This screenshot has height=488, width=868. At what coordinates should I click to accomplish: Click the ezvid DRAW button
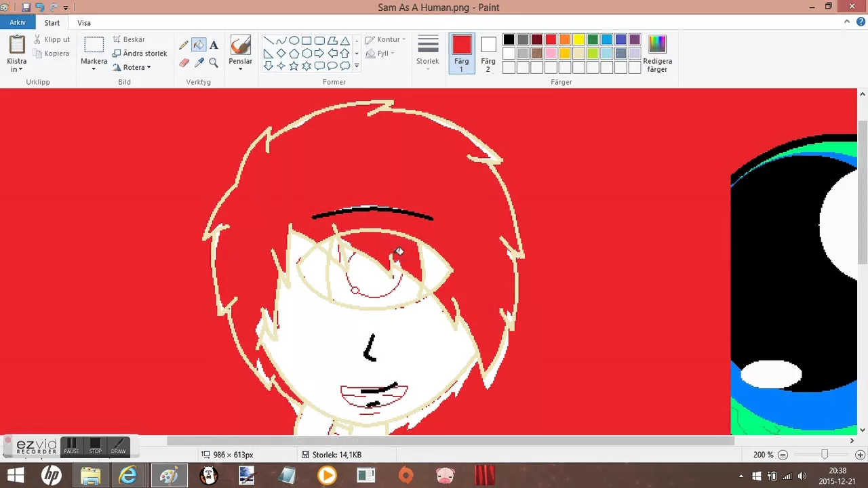(x=118, y=446)
